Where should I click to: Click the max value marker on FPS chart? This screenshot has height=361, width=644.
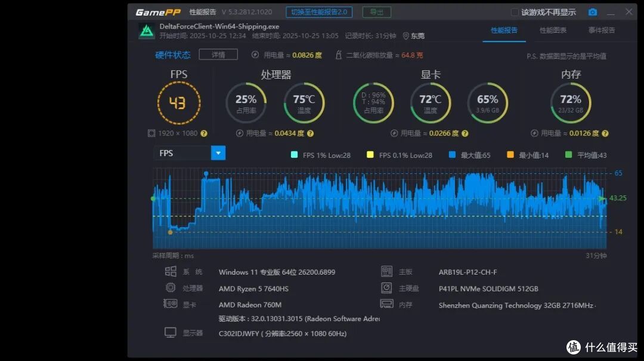[x=206, y=174]
